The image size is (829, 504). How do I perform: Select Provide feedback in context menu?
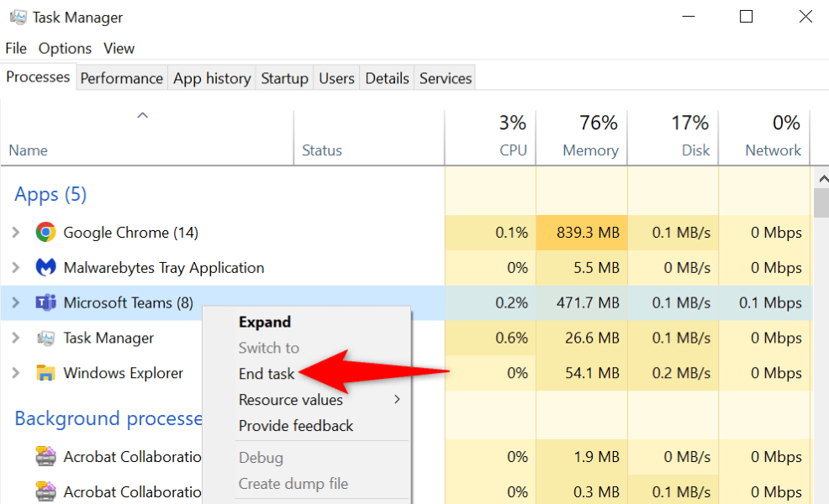[x=296, y=426]
